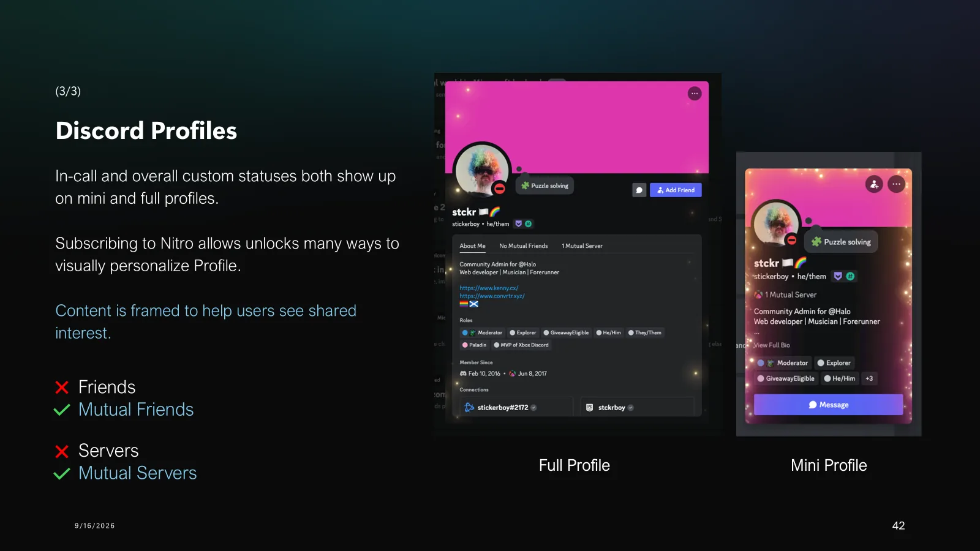Click Add Friend in the Full Profile
The image size is (980, 551).
[x=676, y=190]
